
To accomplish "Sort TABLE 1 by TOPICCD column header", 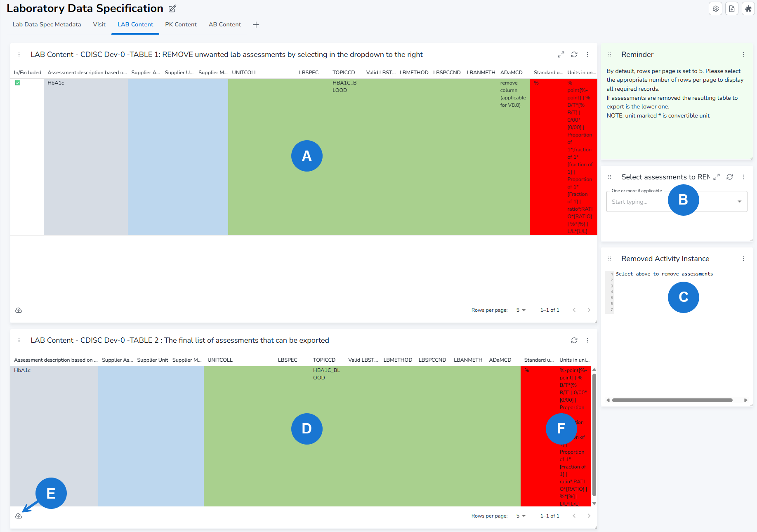I will pyautogui.click(x=344, y=73).
